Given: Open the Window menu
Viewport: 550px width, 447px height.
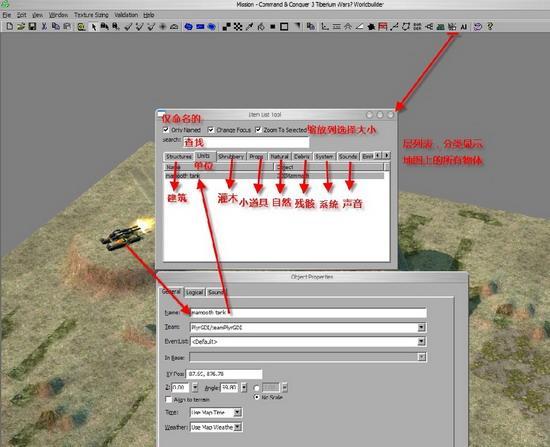Looking at the screenshot, I should [x=58, y=15].
